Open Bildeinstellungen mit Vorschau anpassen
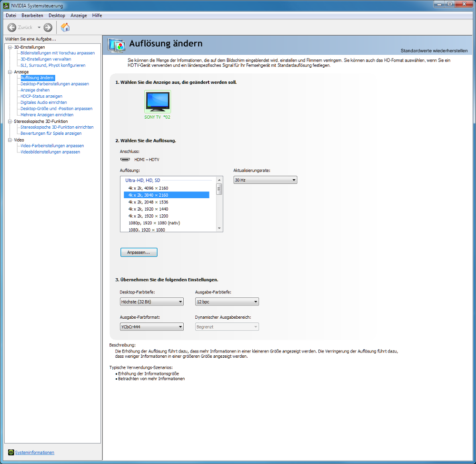 coord(58,53)
